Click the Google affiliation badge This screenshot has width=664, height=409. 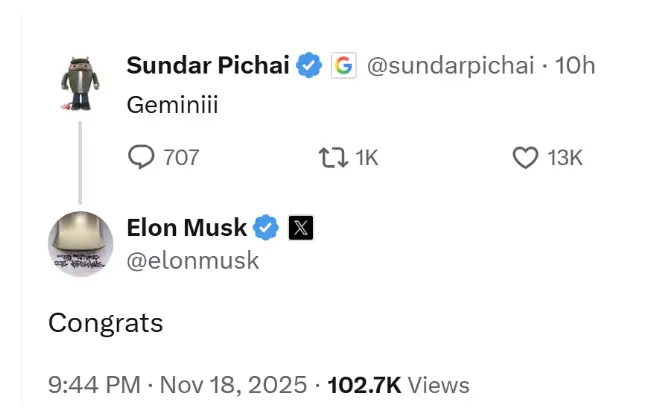[343, 66]
